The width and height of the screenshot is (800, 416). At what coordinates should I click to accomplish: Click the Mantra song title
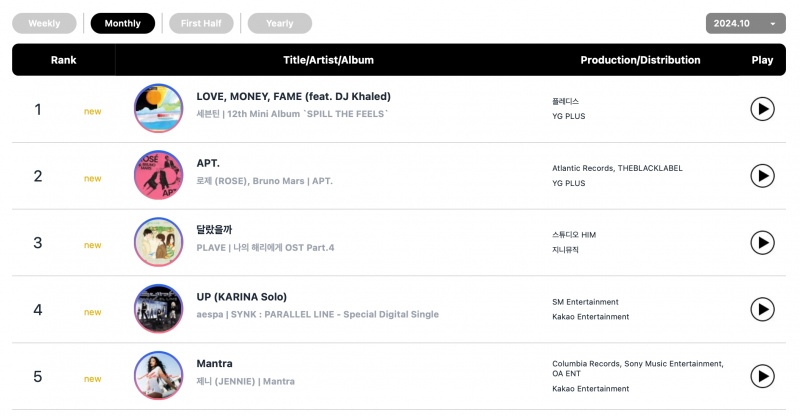point(214,364)
